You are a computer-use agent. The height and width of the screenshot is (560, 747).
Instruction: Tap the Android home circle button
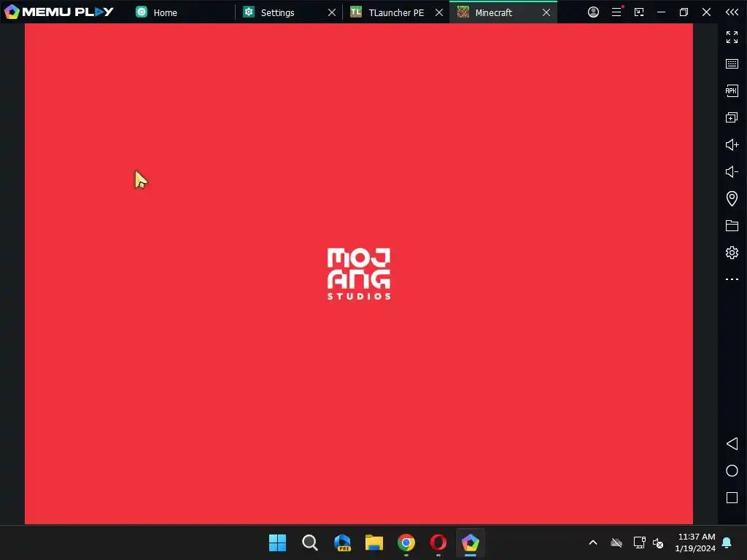pyautogui.click(x=732, y=471)
